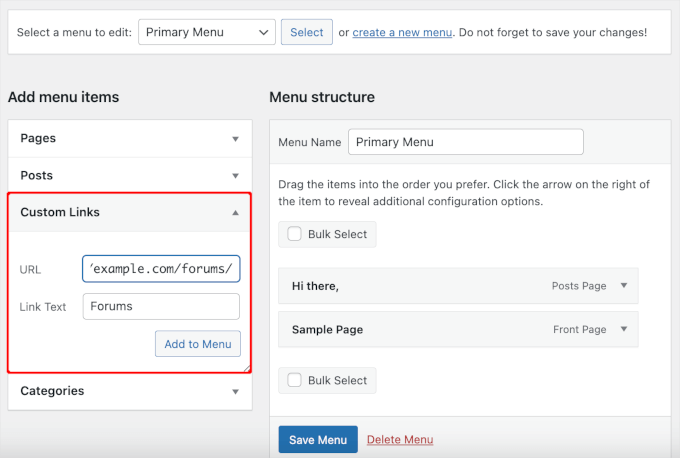Check the top Bulk Select checkbox
680x458 pixels.
click(294, 234)
